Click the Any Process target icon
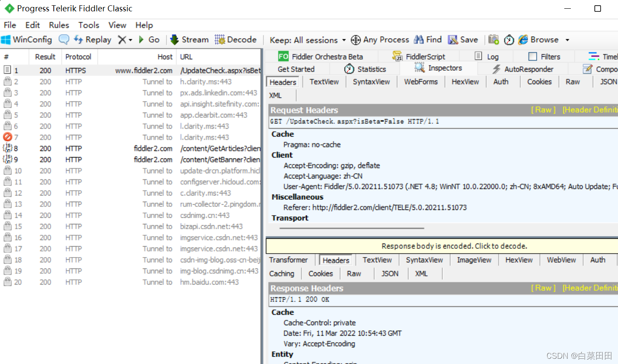The height and width of the screenshot is (364, 618). [x=356, y=40]
